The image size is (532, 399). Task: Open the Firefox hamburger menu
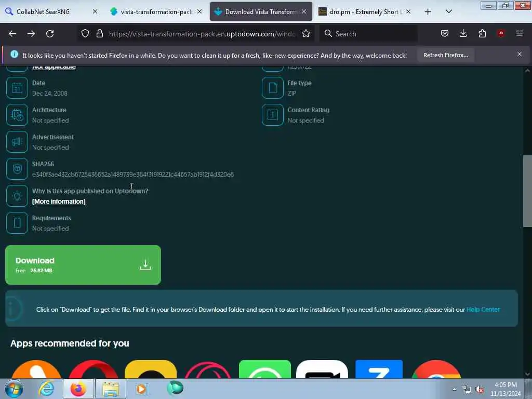point(520,33)
